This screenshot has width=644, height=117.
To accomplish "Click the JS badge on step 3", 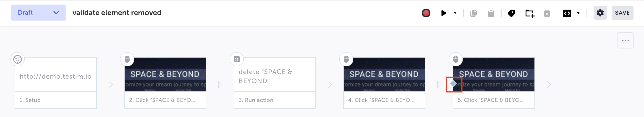I will pyautogui.click(x=236, y=59).
